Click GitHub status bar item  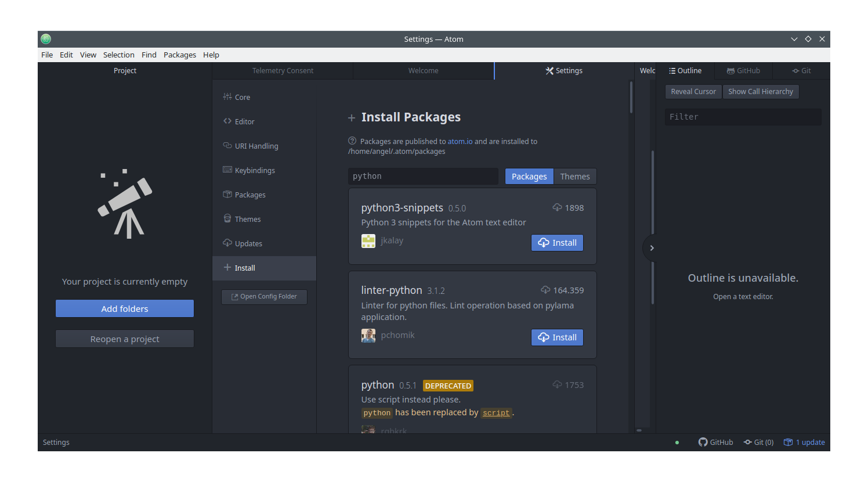(x=716, y=443)
